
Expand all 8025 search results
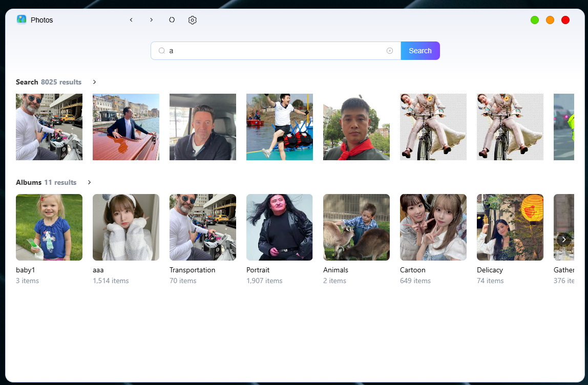coord(94,82)
